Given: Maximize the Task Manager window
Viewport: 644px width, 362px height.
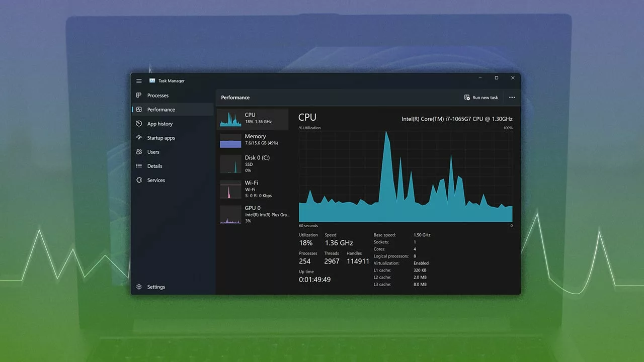Looking at the screenshot, I should coord(496,78).
